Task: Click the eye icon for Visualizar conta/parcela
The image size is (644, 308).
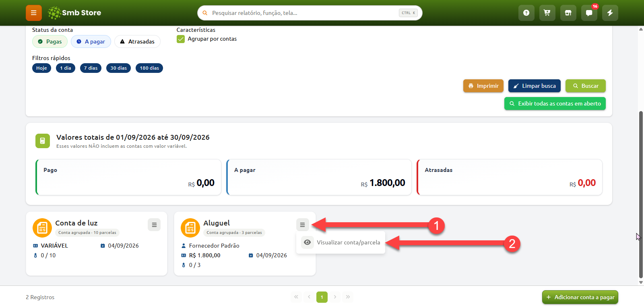Action: coord(308,242)
